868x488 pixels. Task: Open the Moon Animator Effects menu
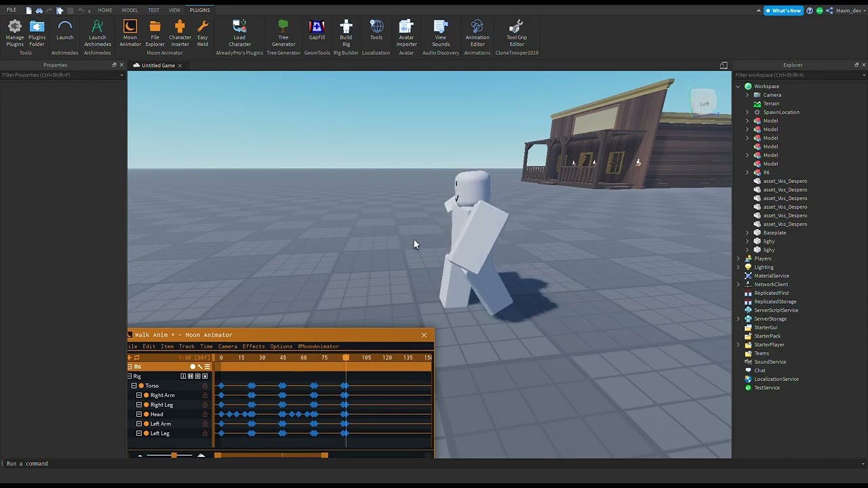point(254,346)
